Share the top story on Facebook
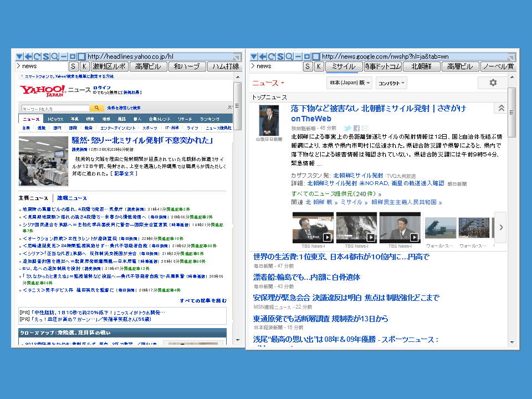Viewport: 532px width, 399px height. pos(356,128)
